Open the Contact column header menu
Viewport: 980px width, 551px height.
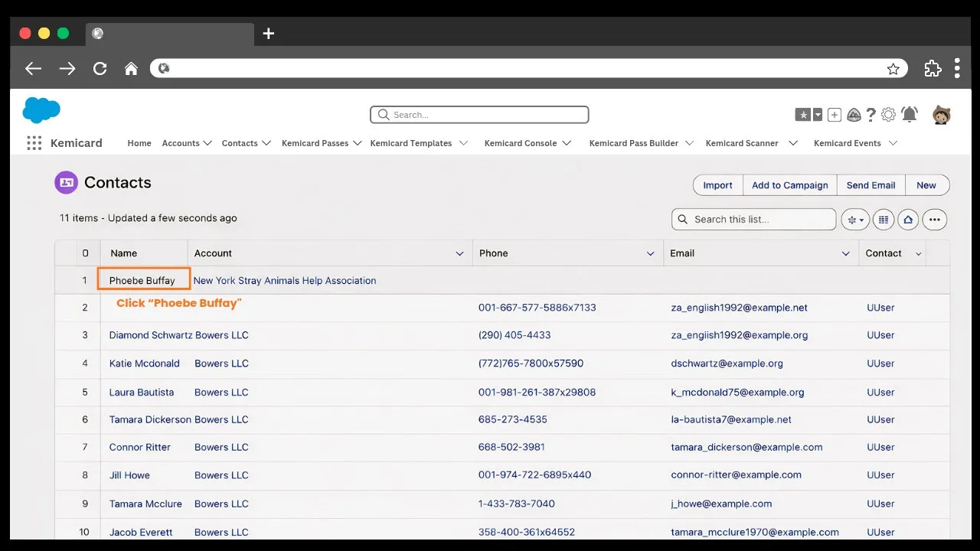(919, 253)
